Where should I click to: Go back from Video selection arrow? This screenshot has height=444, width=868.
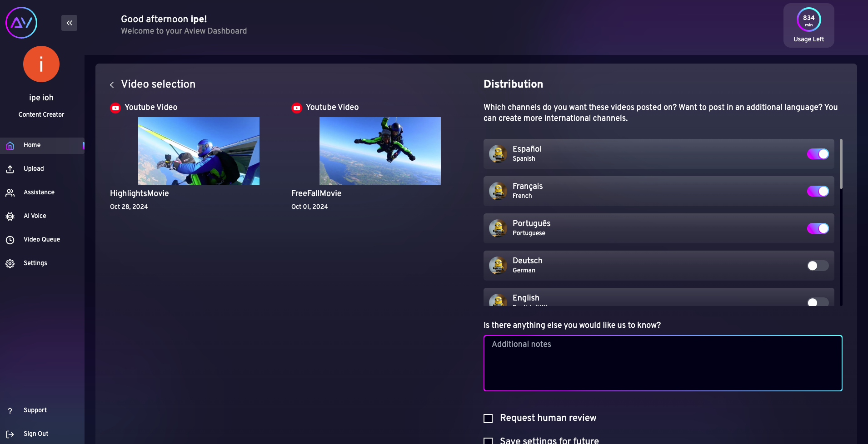[x=112, y=85]
